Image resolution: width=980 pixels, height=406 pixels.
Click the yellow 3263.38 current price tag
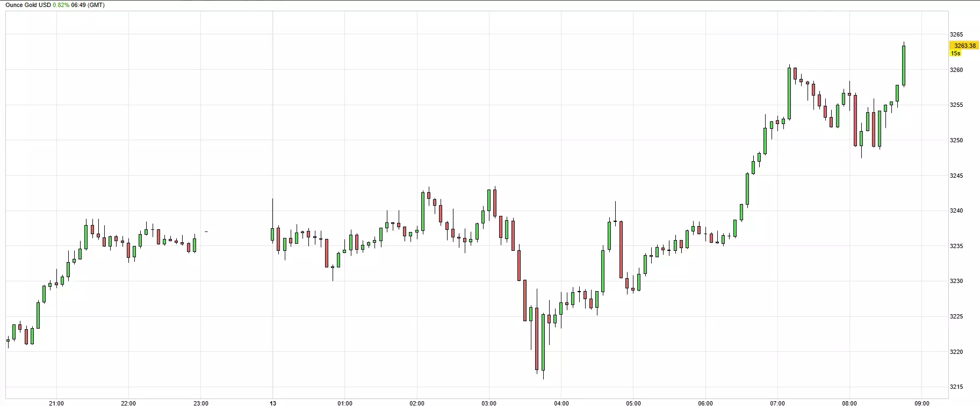pos(964,46)
